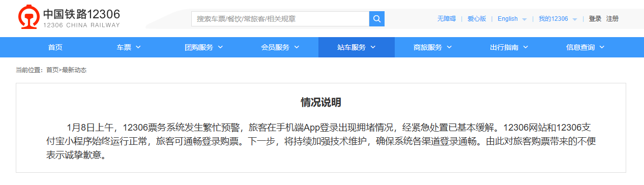This screenshot has height=185, width=644.
Task: Click the English language link
Action: click(x=508, y=19)
